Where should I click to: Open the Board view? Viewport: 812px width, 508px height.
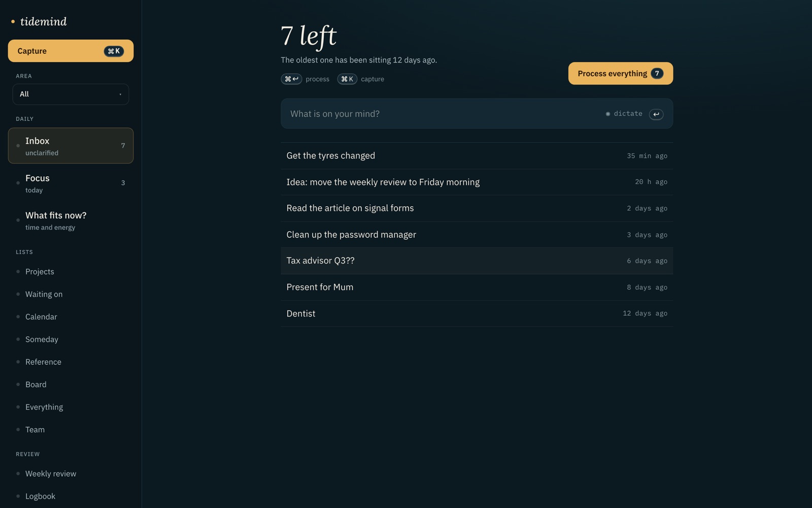[71, 385]
